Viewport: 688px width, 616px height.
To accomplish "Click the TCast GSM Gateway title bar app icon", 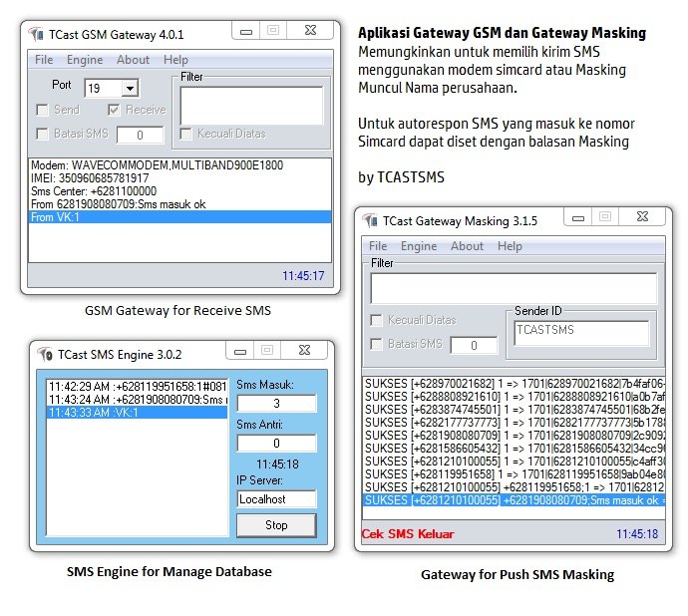I will pos(36,34).
